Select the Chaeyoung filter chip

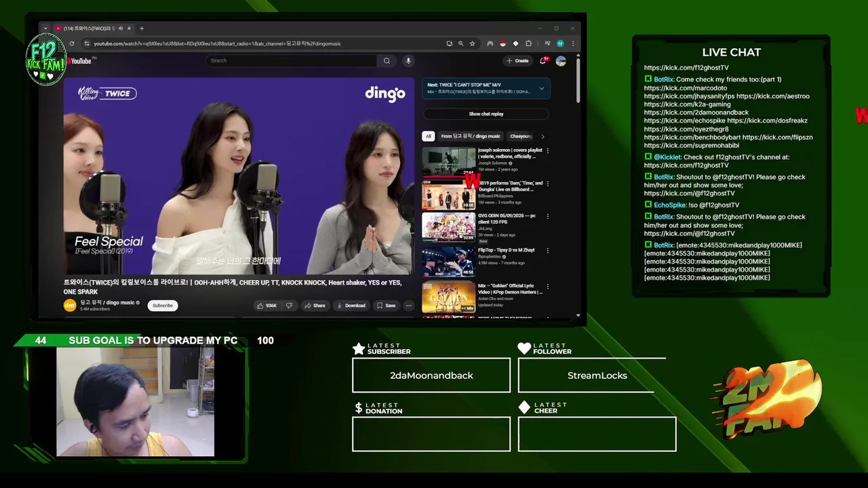click(521, 136)
